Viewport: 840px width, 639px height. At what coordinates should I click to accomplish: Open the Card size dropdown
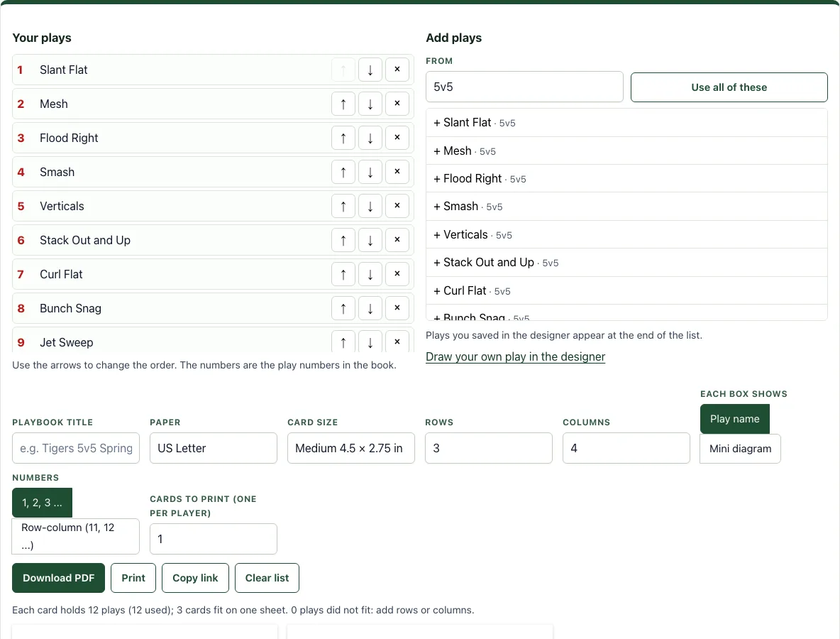pos(351,448)
